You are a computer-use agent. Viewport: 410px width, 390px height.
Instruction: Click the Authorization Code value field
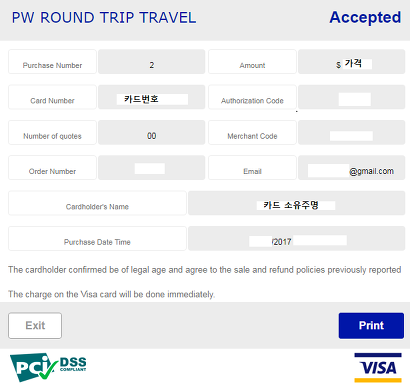click(x=352, y=97)
